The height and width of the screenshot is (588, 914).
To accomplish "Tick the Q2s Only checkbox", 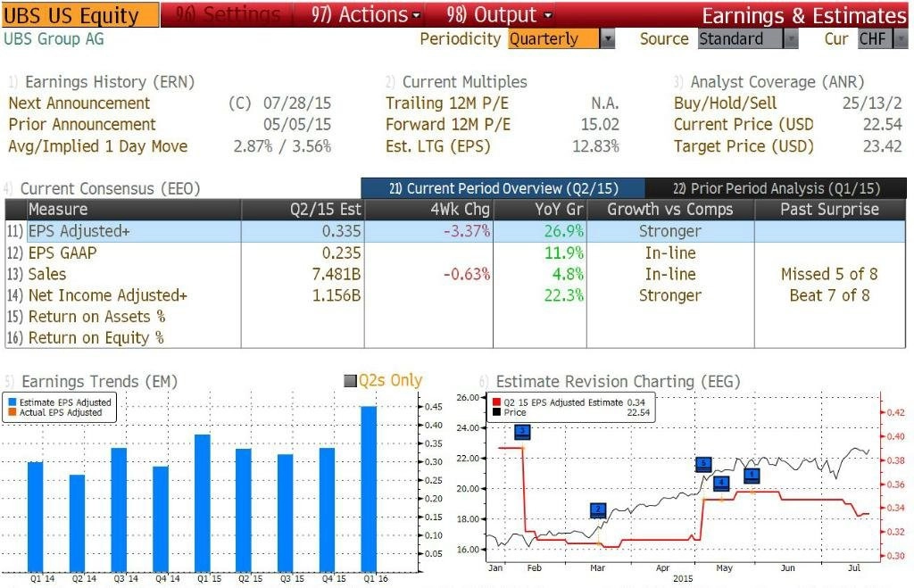I will 350,381.
